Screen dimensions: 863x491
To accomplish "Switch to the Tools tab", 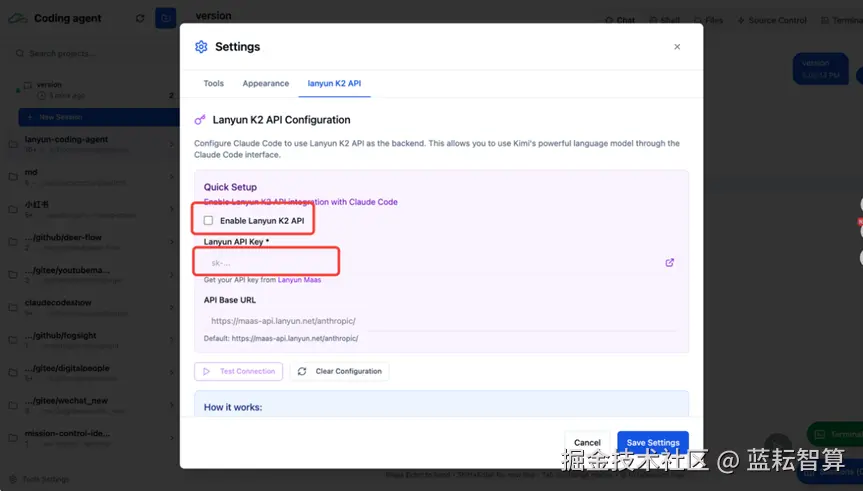I will pyautogui.click(x=214, y=83).
